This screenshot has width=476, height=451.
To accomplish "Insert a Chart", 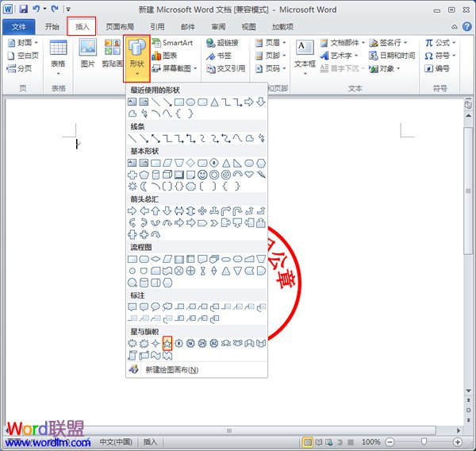I will point(164,56).
